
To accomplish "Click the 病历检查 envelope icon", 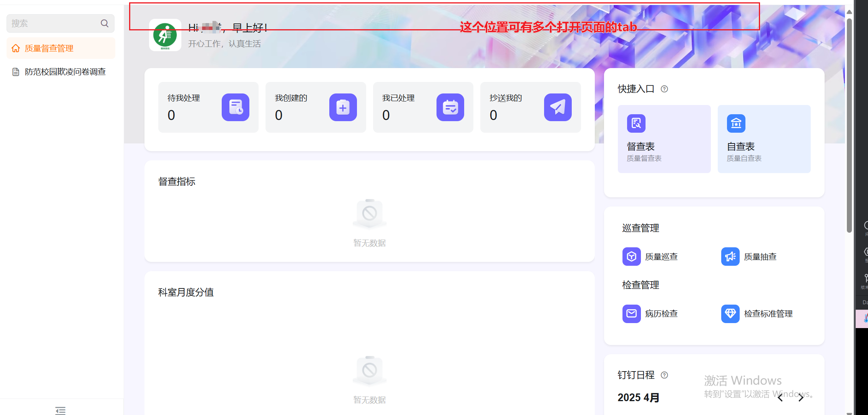I will [x=632, y=314].
